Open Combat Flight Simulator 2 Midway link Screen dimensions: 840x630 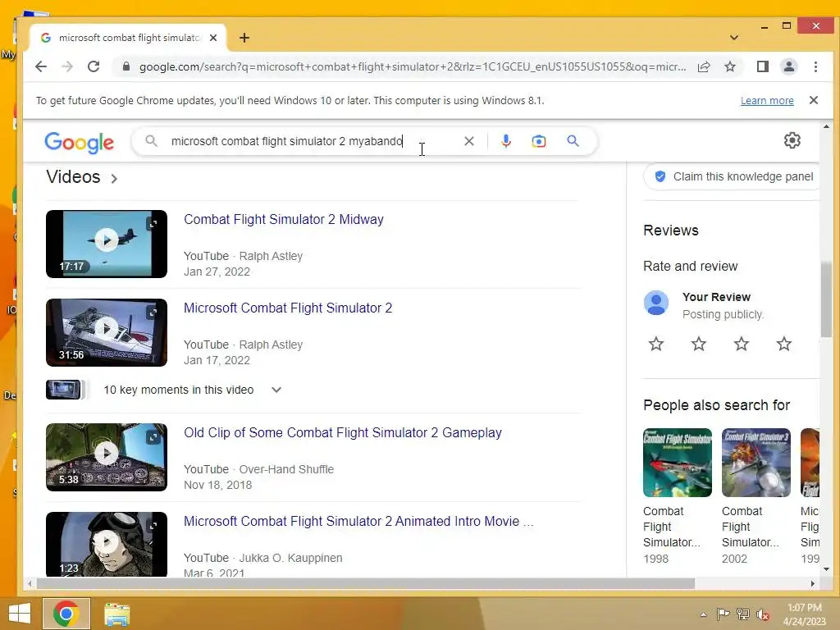click(x=283, y=219)
